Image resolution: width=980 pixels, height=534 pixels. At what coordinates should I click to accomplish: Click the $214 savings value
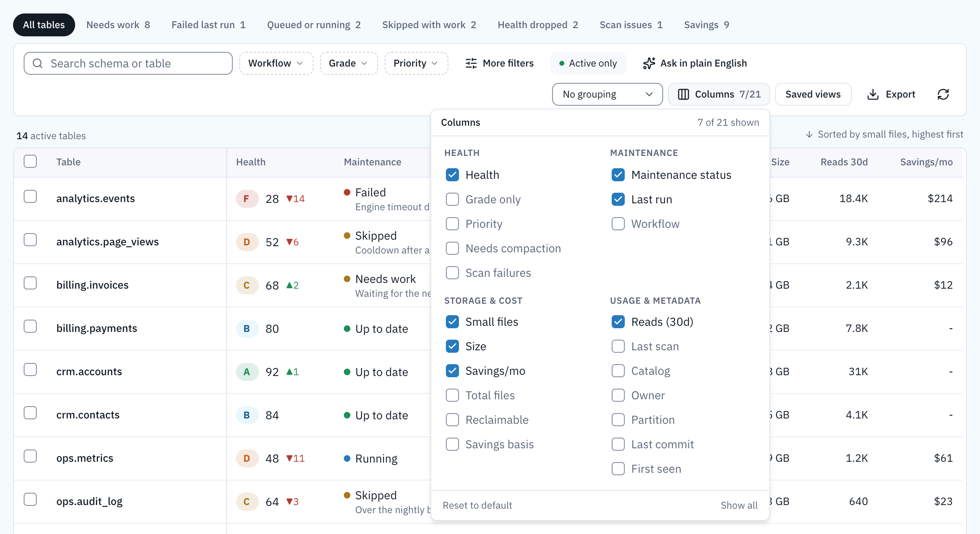(940, 198)
